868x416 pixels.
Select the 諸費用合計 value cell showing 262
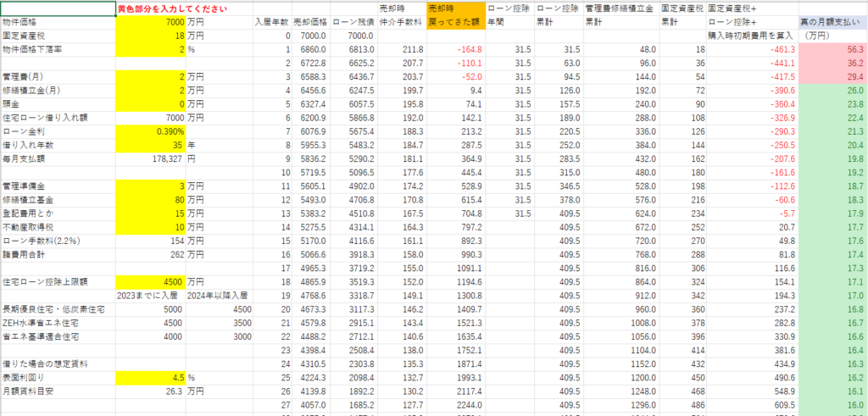151,254
